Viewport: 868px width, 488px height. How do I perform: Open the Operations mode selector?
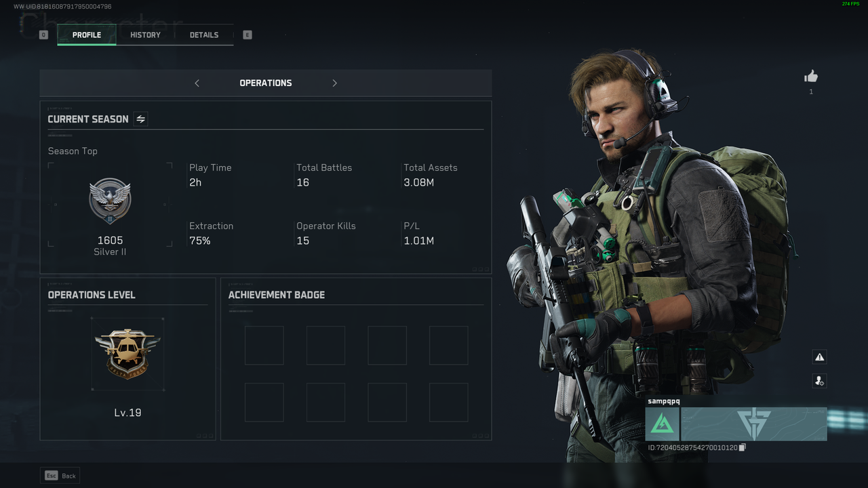[266, 83]
